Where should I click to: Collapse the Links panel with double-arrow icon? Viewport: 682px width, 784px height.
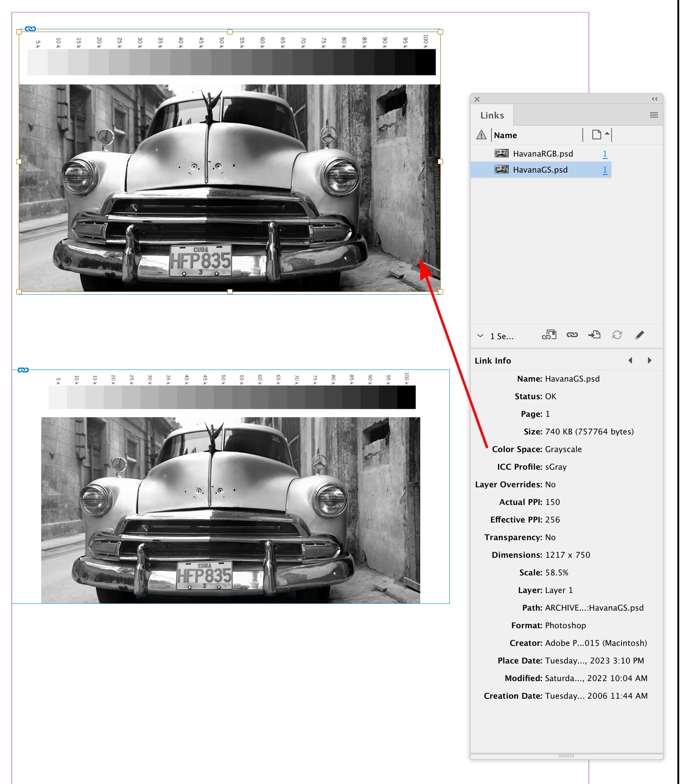(x=654, y=99)
